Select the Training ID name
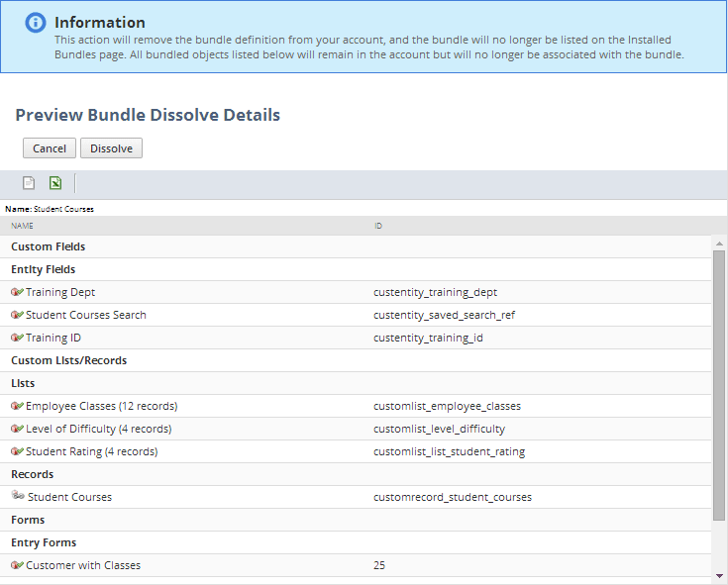The image size is (728, 585). [x=53, y=338]
